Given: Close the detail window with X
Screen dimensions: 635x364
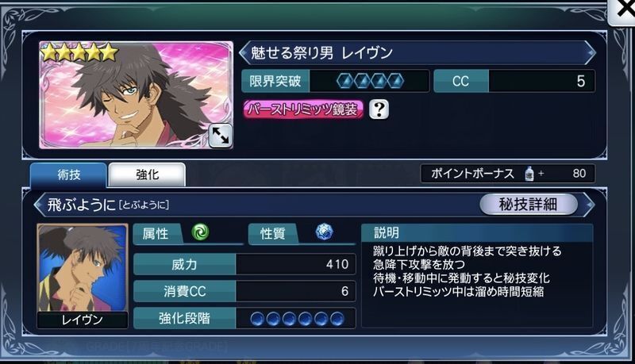Looking at the screenshot, I should coord(624,10).
